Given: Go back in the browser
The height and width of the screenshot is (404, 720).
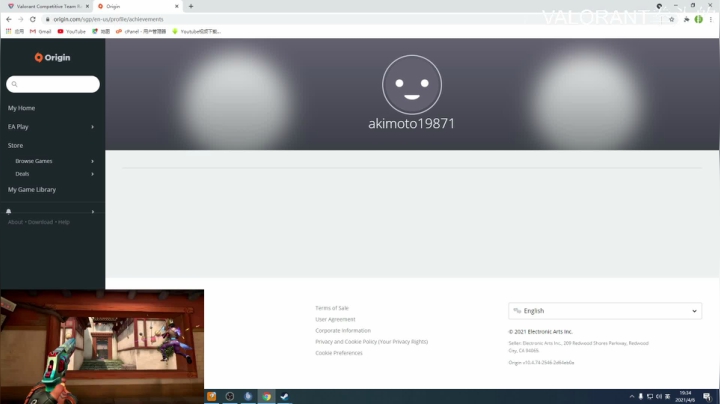Looking at the screenshot, I should point(9,19).
